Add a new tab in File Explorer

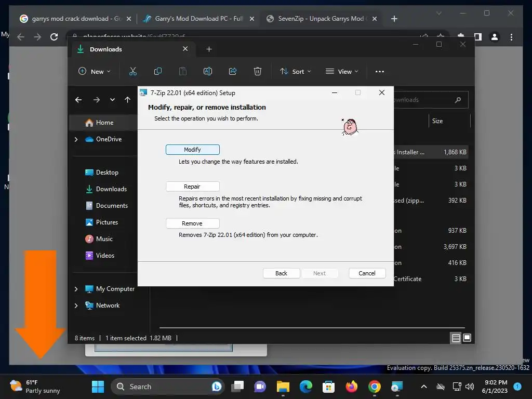click(209, 49)
